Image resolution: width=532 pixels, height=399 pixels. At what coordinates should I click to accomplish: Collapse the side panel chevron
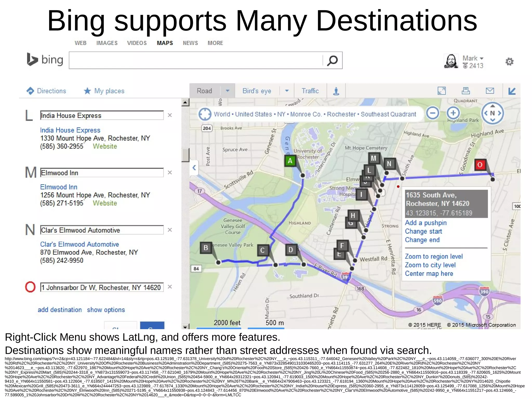tap(194, 168)
